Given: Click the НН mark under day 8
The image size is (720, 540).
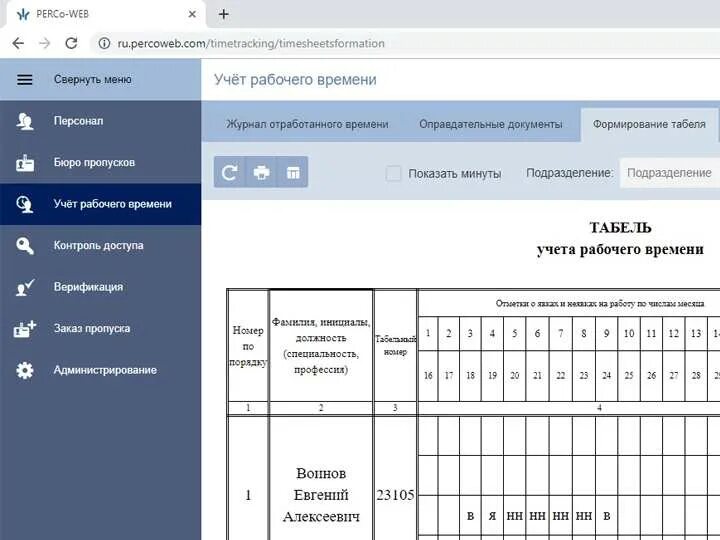Looking at the screenshot, I should 584,516.
